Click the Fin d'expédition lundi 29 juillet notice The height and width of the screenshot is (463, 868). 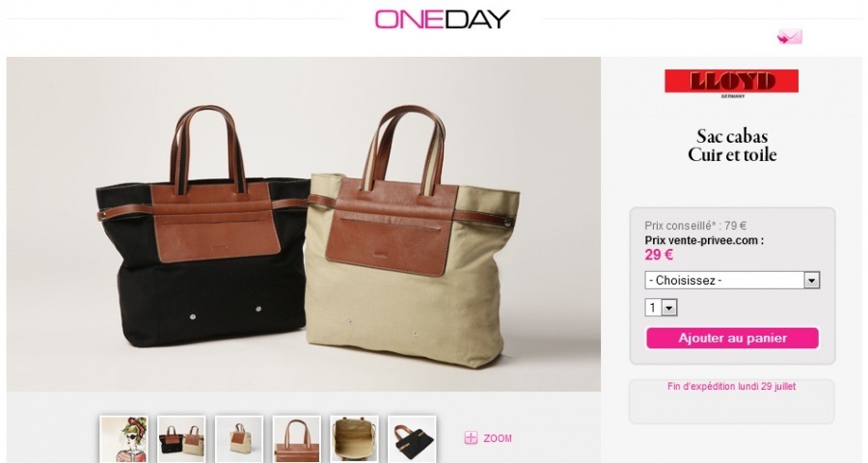[x=731, y=387]
